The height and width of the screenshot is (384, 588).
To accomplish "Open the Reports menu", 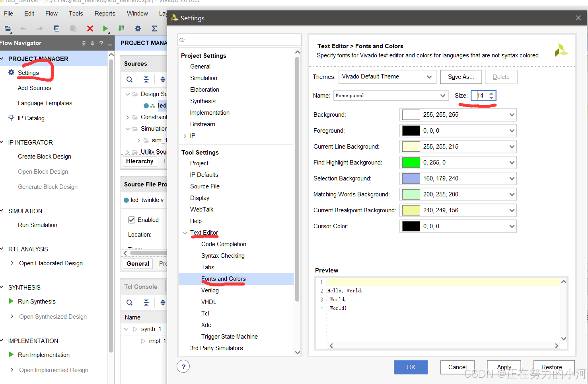I will pos(105,14).
